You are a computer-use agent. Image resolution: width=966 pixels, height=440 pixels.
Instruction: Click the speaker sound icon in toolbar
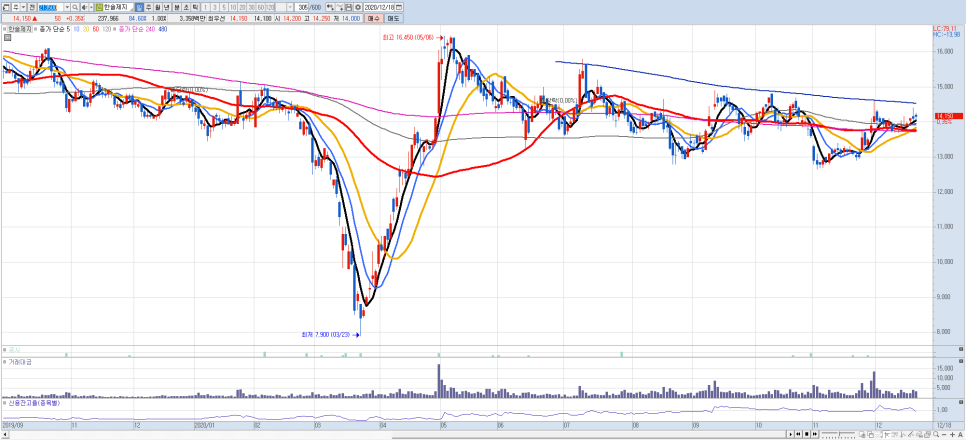pyautogui.click(x=84, y=7)
